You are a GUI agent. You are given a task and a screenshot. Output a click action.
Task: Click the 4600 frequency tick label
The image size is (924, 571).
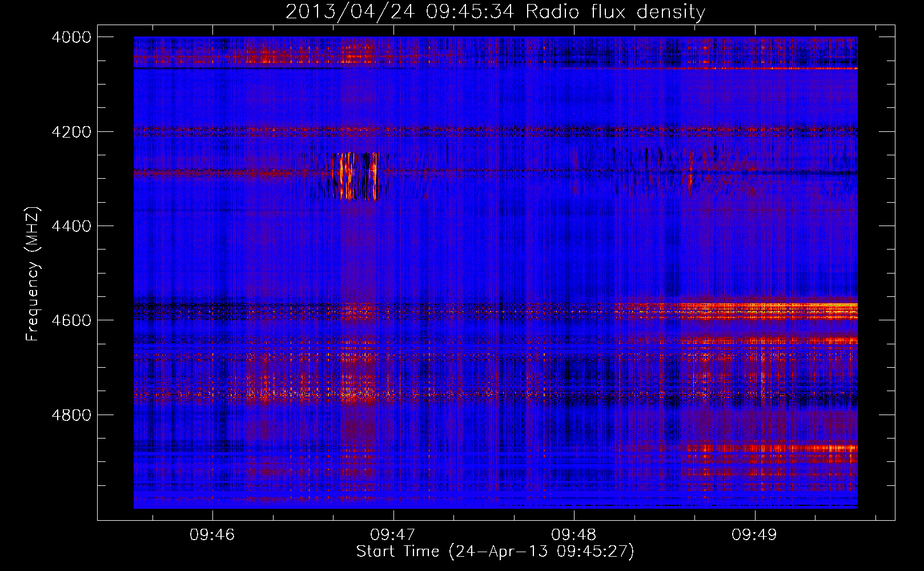71,320
